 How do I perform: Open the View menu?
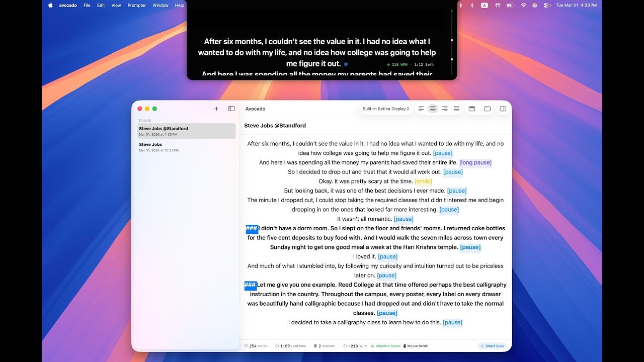click(x=116, y=5)
